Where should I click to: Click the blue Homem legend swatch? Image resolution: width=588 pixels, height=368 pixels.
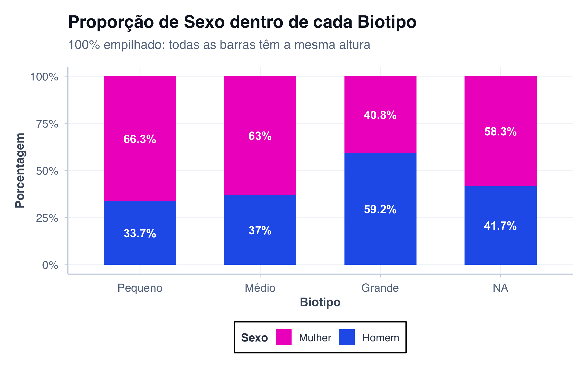(x=347, y=337)
